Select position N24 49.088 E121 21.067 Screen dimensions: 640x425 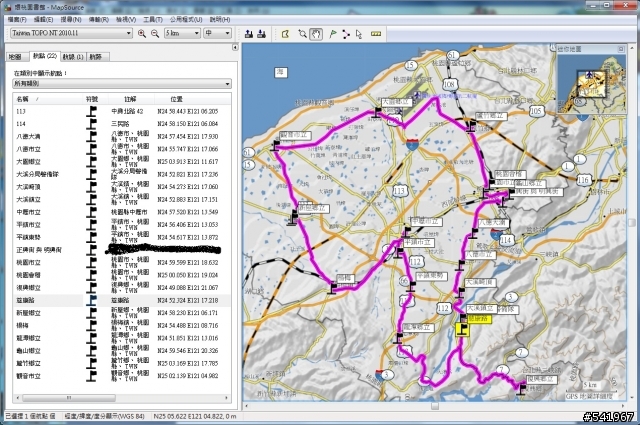(188, 287)
